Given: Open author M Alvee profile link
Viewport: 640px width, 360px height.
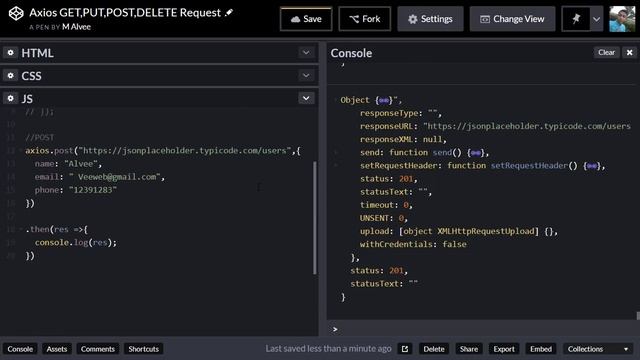Looking at the screenshot, I should pyautogui.click(x=76, y=27).
